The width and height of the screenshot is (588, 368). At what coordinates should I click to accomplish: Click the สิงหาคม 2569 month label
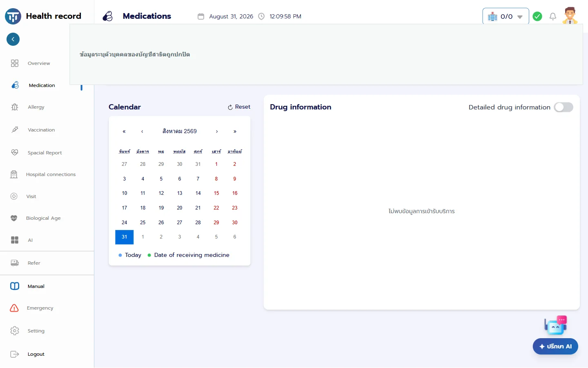[180, 131]
